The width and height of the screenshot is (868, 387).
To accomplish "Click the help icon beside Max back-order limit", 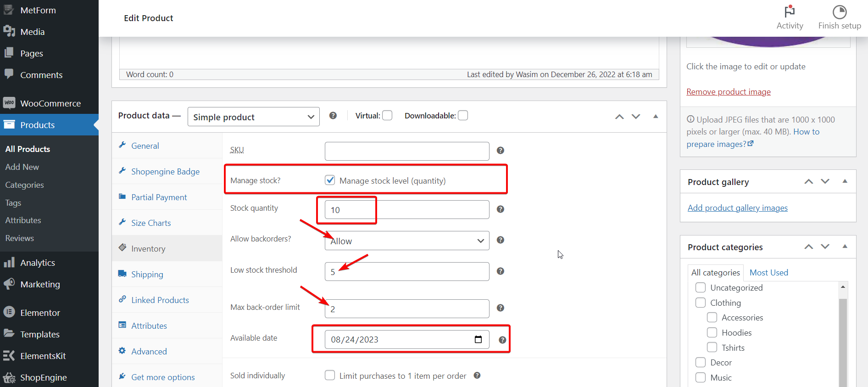I will tap(501, 308).
